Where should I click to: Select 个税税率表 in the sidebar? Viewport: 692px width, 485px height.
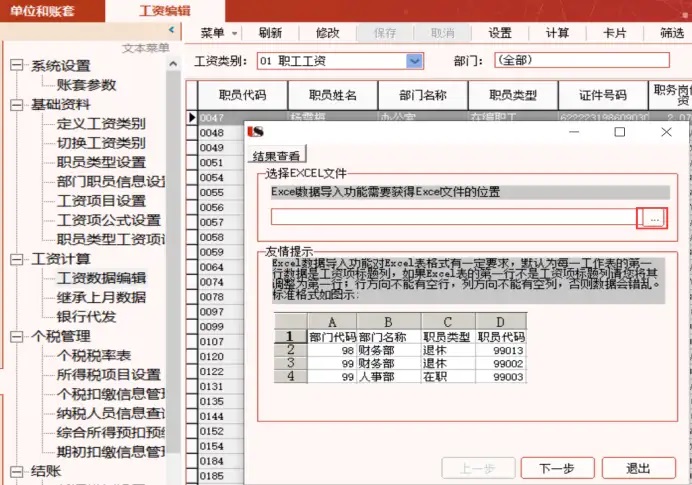pyautogui.click(x=94, y=355)
